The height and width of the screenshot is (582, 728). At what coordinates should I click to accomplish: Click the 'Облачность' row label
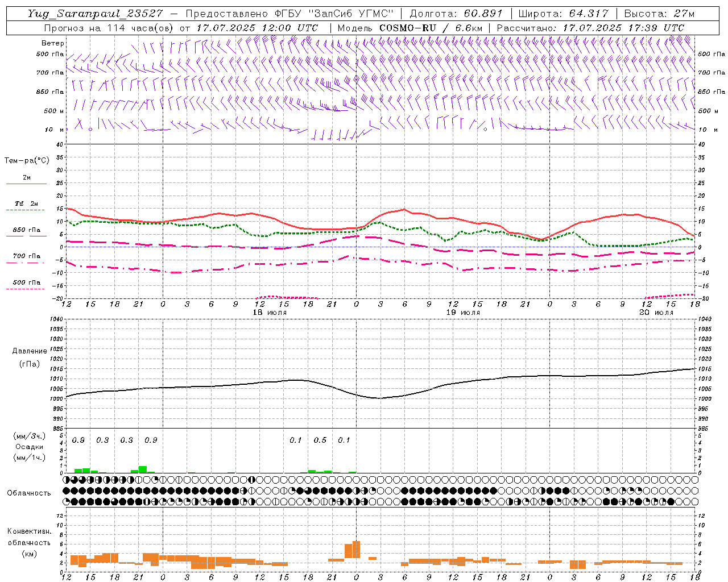(29, 493)
